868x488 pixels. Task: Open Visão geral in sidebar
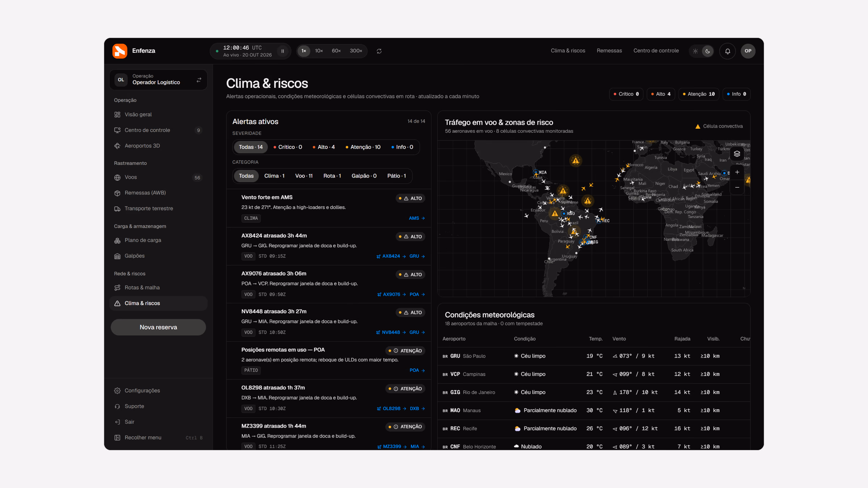pos(158,115)
